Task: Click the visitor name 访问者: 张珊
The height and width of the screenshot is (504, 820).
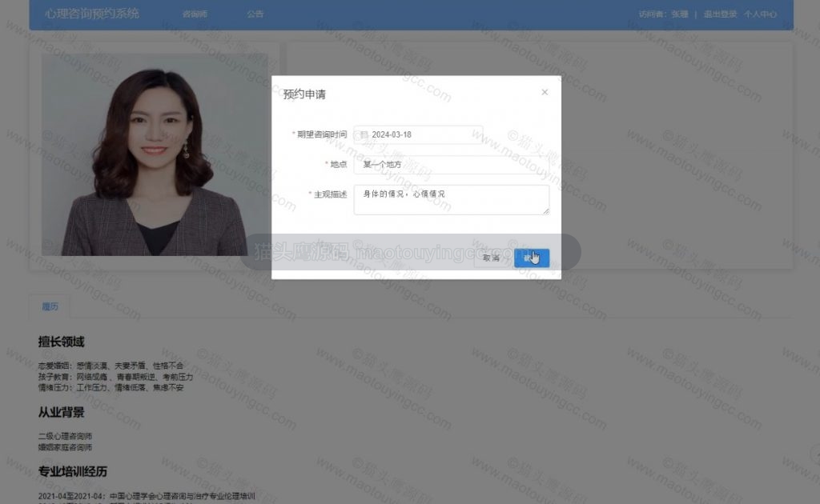Action: tap(663, 14)
